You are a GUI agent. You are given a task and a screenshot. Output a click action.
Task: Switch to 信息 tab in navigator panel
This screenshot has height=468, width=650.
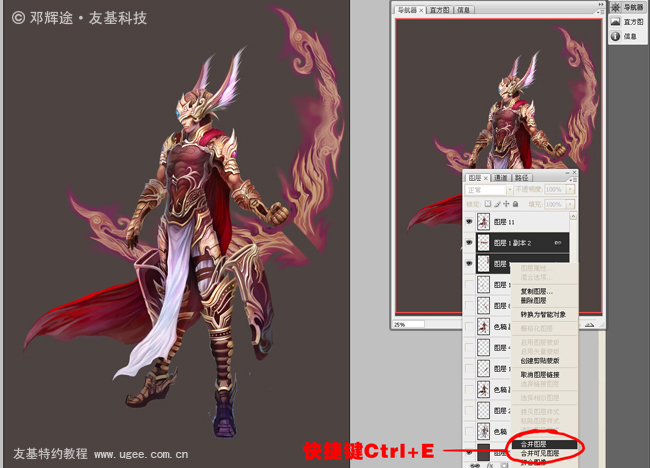point(463,10)
